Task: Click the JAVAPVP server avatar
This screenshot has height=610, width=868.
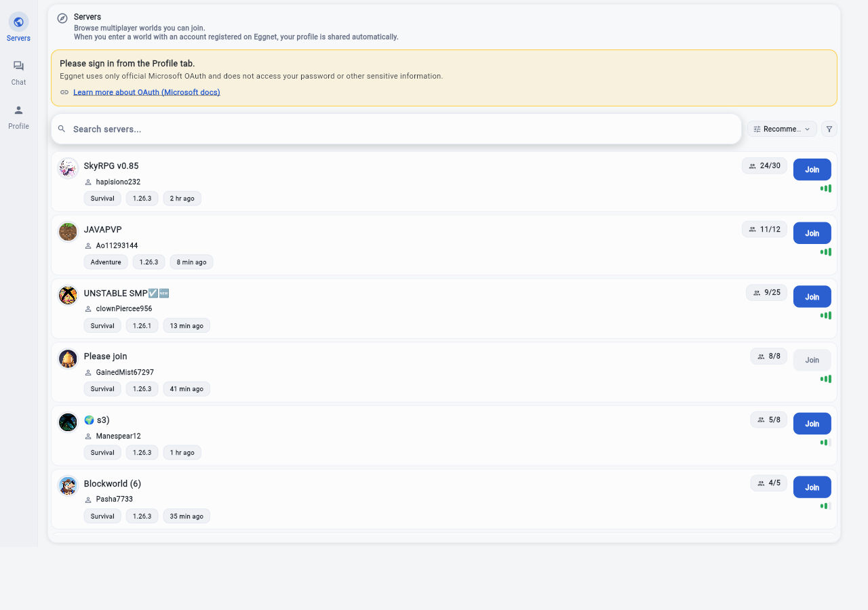Action: (x=68, y=232)
